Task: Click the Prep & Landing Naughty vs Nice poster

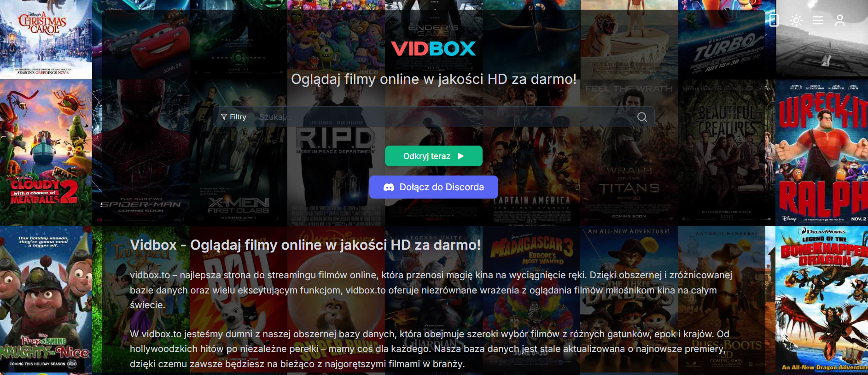Action: (46, 299)
